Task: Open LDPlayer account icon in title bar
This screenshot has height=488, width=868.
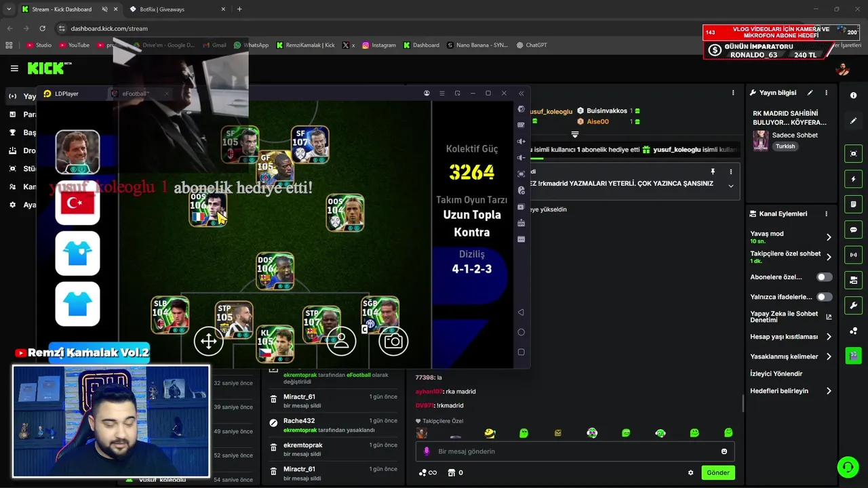Action: tap(427, 93)
